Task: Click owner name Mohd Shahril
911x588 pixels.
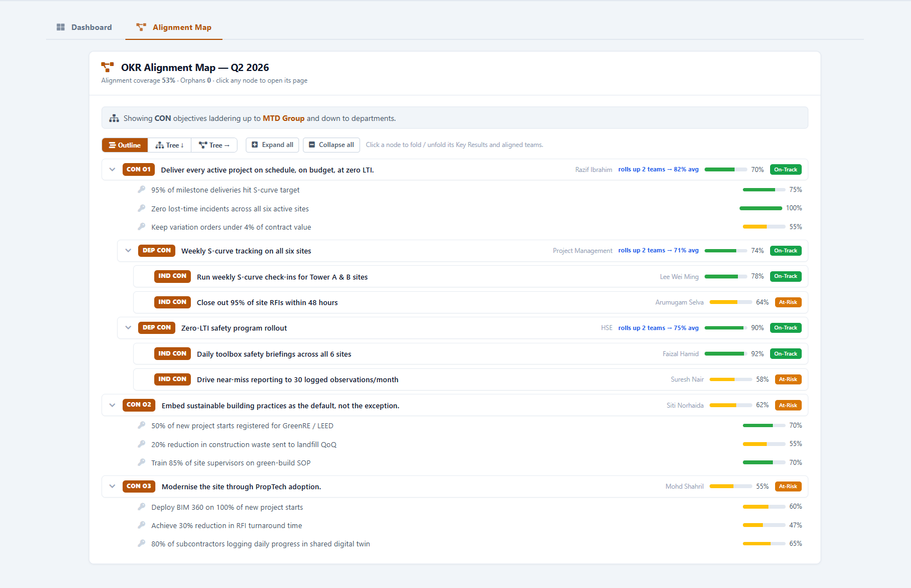Action: point(685,486)
